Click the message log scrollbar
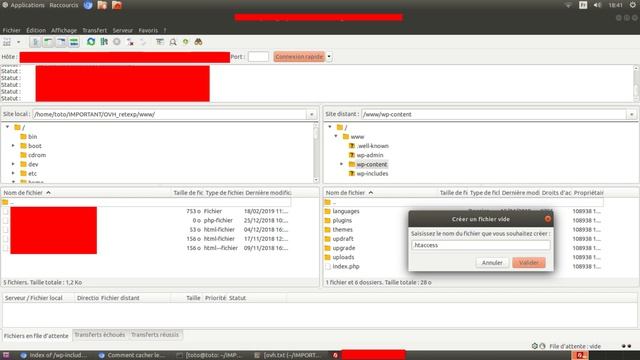 [x=636, y=84]
